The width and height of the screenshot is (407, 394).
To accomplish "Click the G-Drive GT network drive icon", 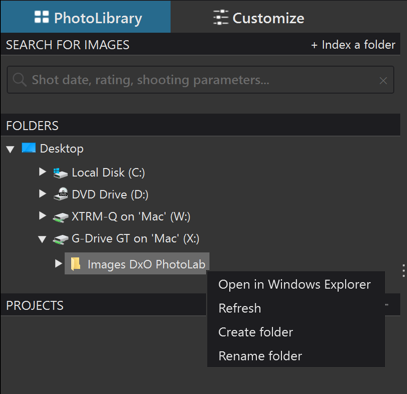I will point(61,240).
